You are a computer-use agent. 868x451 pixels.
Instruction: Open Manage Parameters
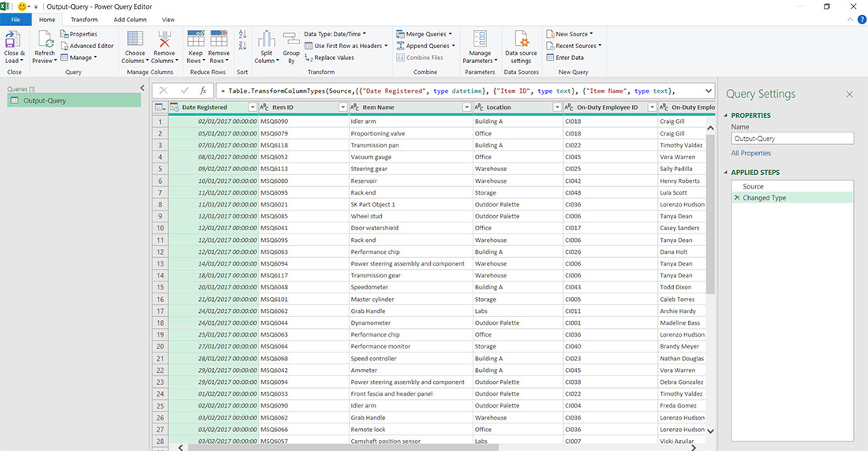(480, 47)
